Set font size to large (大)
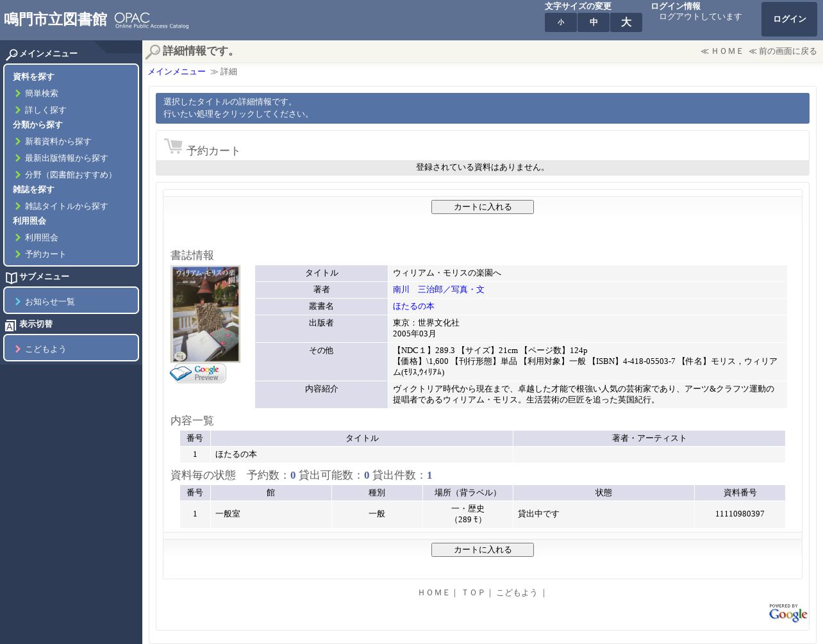 click(626, 22)
